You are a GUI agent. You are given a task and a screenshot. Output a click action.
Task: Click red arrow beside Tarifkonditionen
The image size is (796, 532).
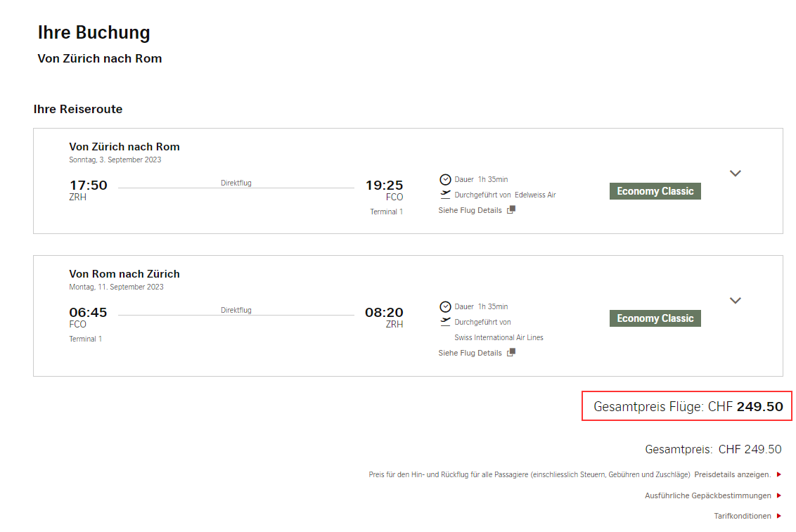point(778,516)
